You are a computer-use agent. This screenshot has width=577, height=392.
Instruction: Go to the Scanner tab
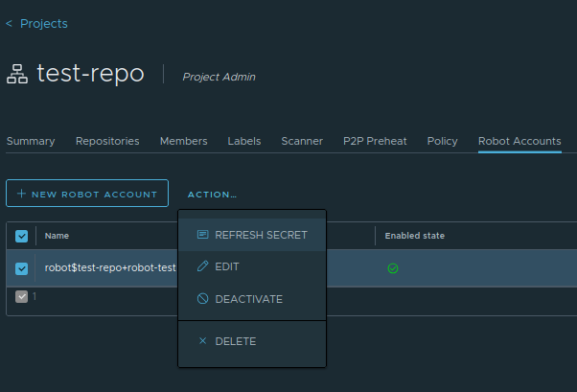302,141
